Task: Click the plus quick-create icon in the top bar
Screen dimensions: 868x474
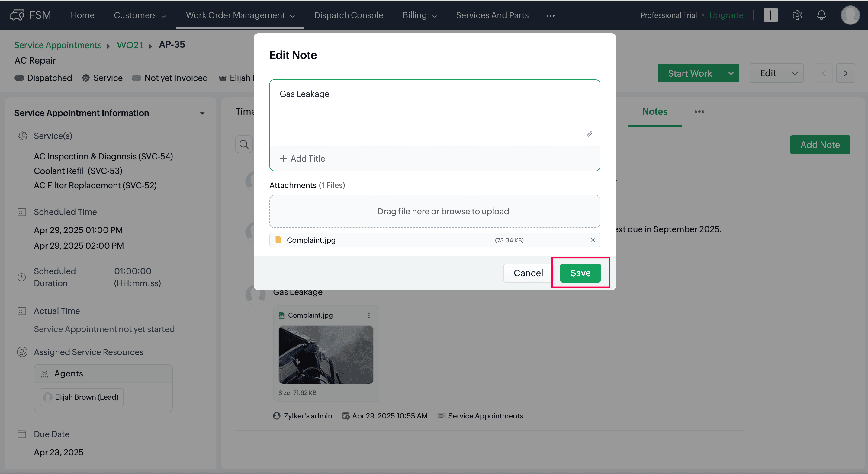Action: (x=770, y=15)
